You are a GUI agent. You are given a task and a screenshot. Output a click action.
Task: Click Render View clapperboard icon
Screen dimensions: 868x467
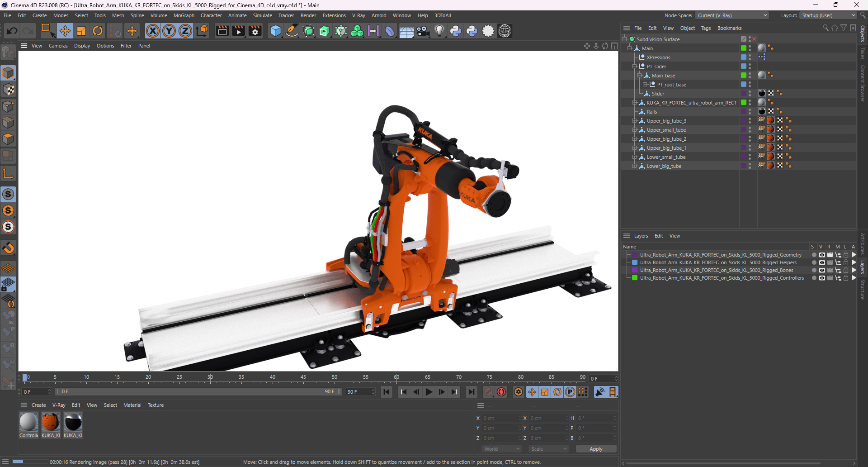(222, 31)
